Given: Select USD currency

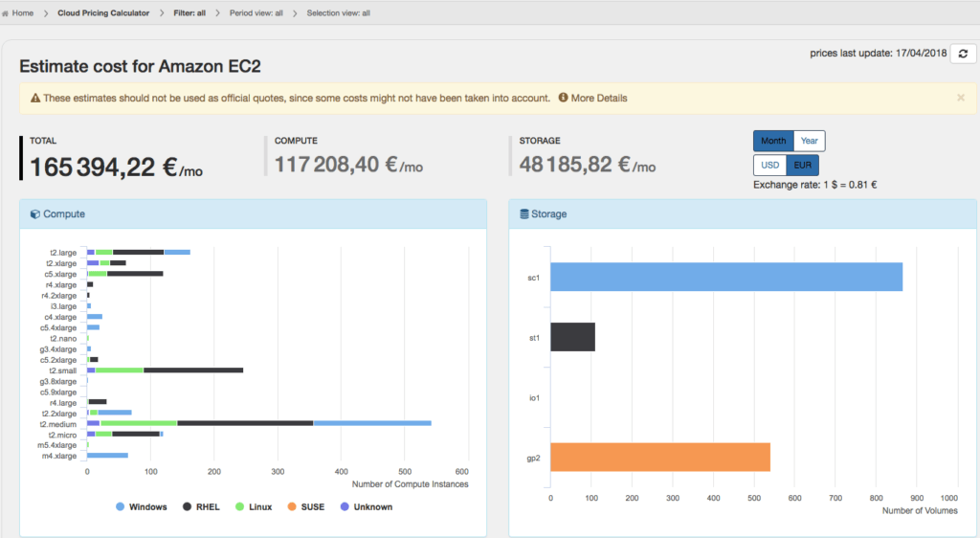Looking at the screenshot, I should pyautogui.click(x=770, y=165).
